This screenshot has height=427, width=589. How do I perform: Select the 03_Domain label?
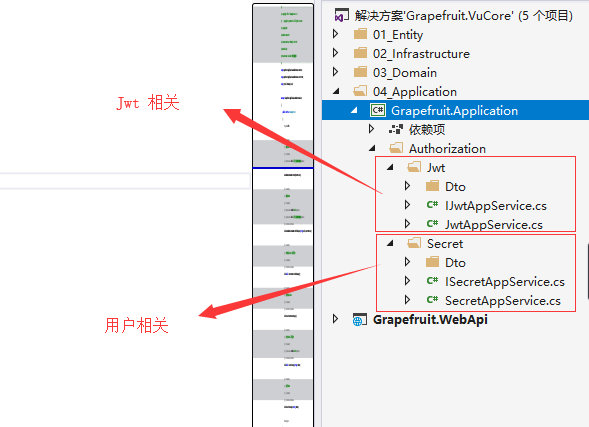405,72
